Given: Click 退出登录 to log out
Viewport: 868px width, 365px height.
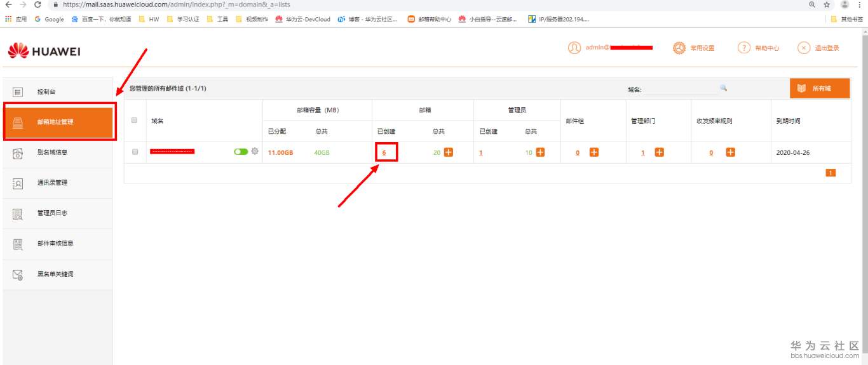Looking at the screenshot, I should click(x=818, y=48).
